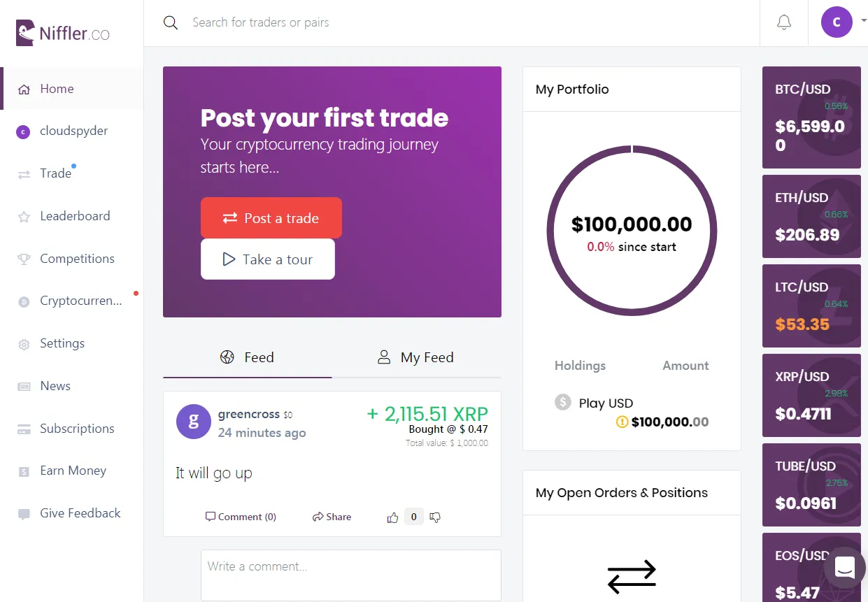Click the Post a trade button

click(x=271, y=218)
